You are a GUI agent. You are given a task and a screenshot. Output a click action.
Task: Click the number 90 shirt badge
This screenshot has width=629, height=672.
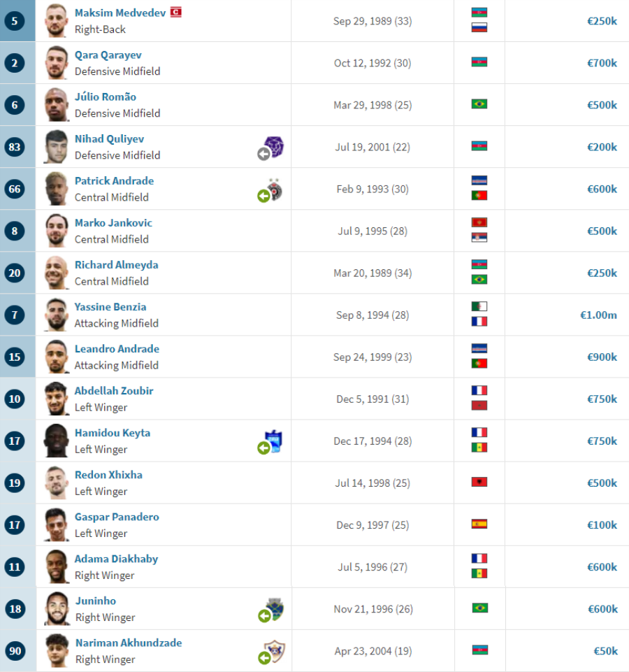tap(15, 651)
